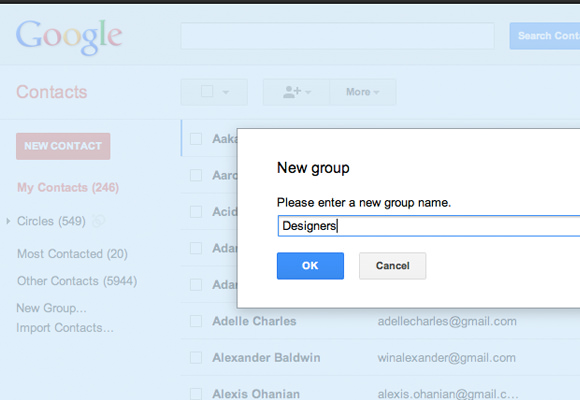Click winalexander@gmail.com email

(x=446, y=358)
